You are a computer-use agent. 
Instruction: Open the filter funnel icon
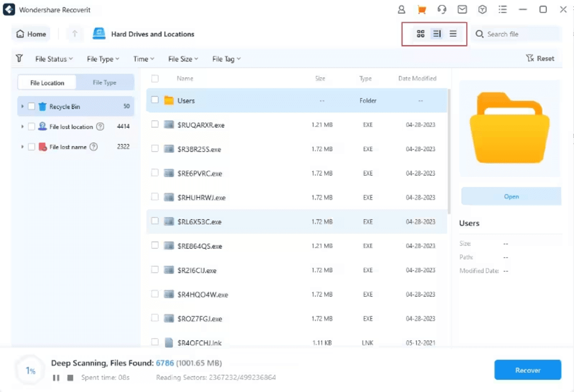click(19, 58)
